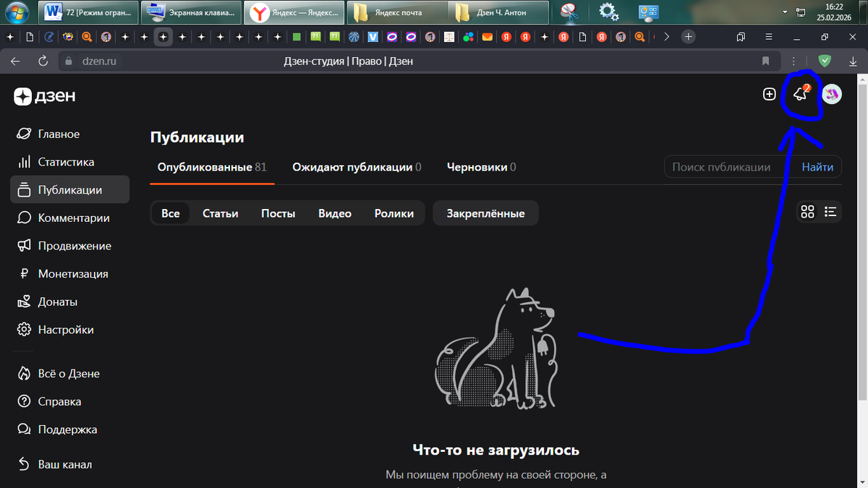Open the tab manager icon
868x488 pixels.
tap(741, 36)
